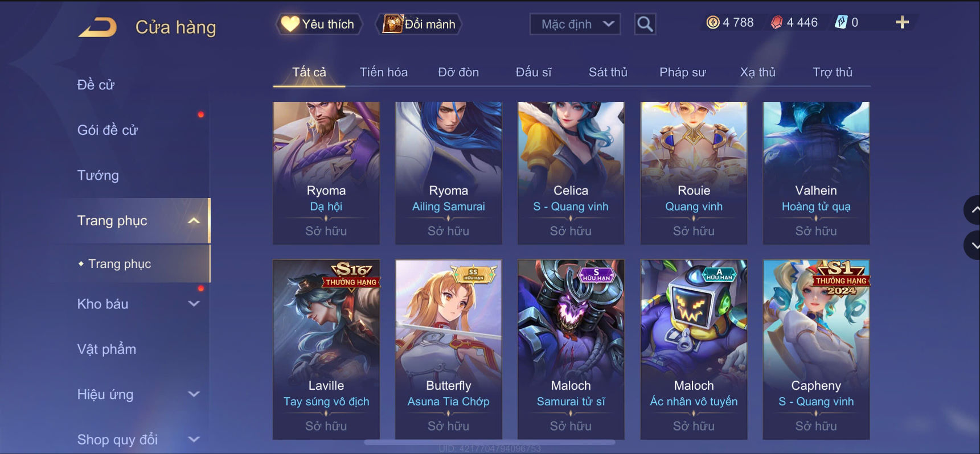The width and height of the screenshot is (980, 454).
Task: Select the Butterfly Asuna Tia Chớp skin card
Action: [449, 349]
